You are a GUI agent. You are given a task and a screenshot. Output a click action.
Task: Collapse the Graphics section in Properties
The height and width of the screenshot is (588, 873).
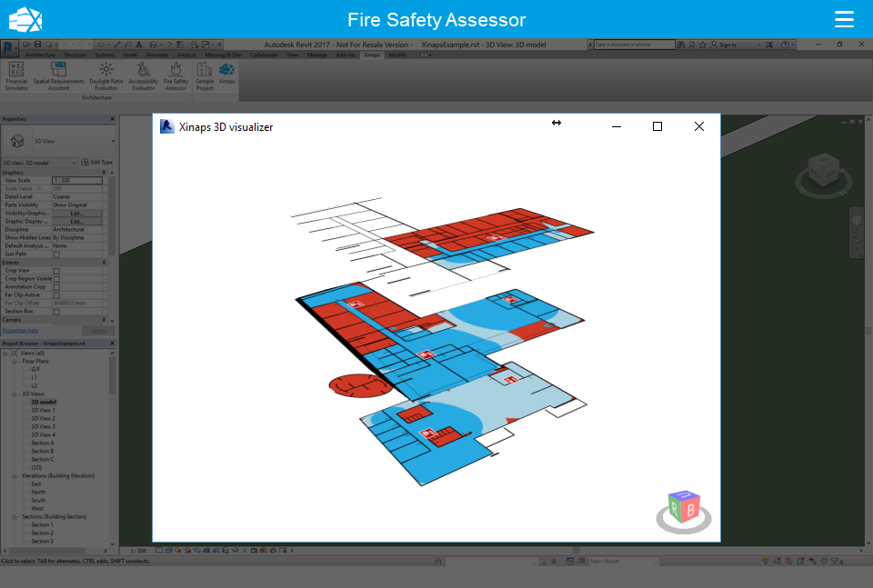click(104, 173)
